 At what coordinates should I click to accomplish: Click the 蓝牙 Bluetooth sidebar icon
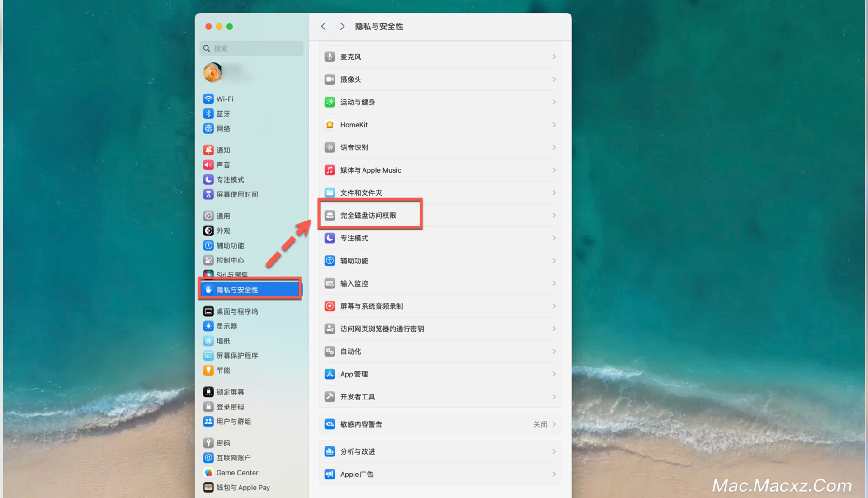(x=208, y=114)
